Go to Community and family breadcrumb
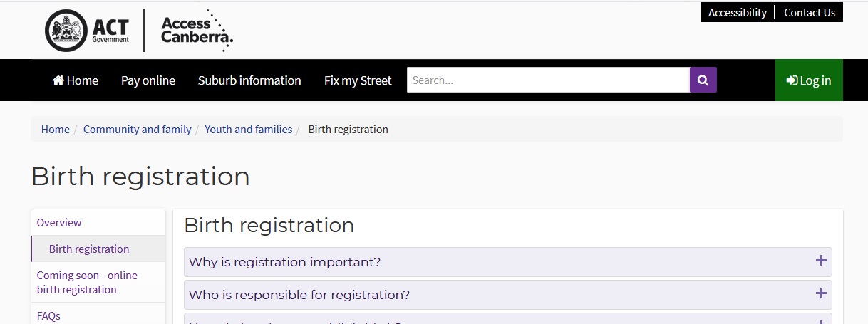The width and height of the screenshot is (868, 324). (138, 130)
